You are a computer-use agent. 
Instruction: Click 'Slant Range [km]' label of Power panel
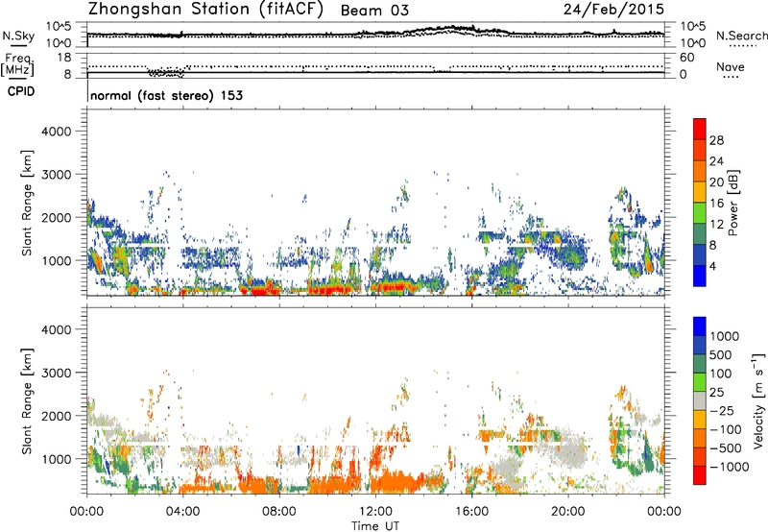27,203
